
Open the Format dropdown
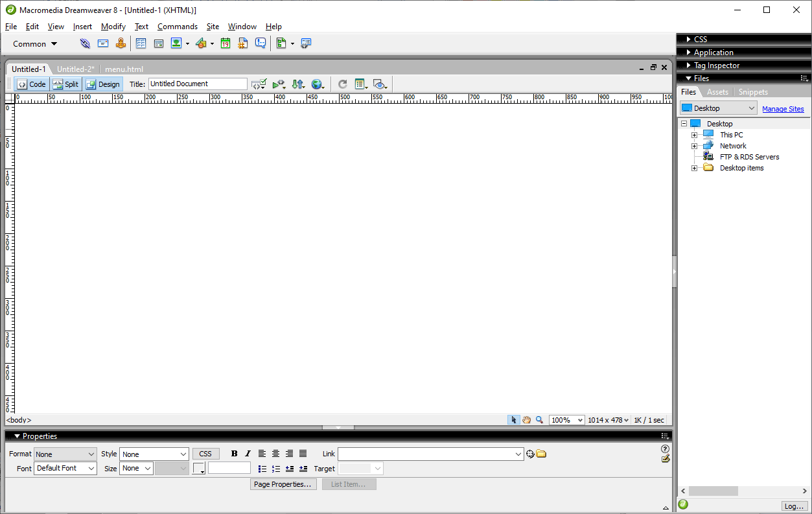tap(65, 454)
